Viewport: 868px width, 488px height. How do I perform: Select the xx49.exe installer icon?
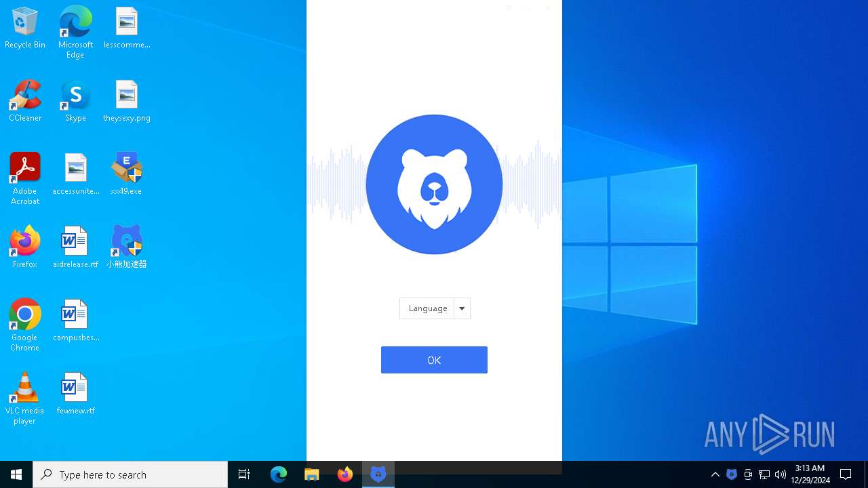(127, 175)
